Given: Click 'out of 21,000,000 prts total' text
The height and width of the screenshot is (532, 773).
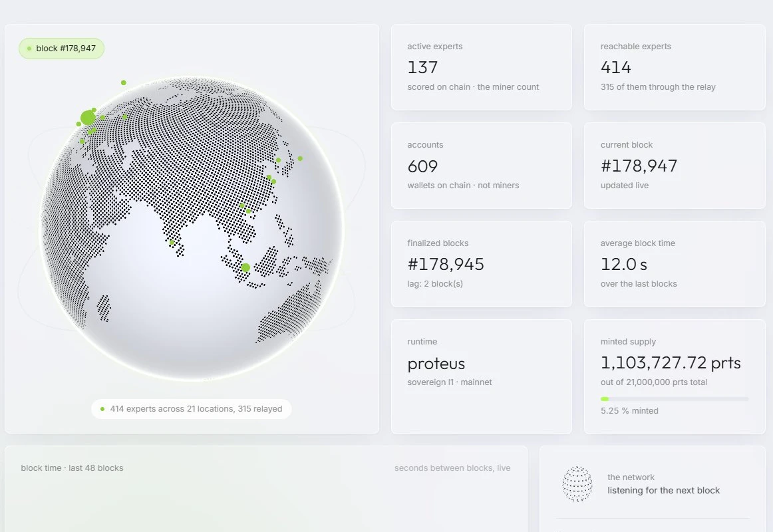Looking at the screenshot, I should (654, 382).
